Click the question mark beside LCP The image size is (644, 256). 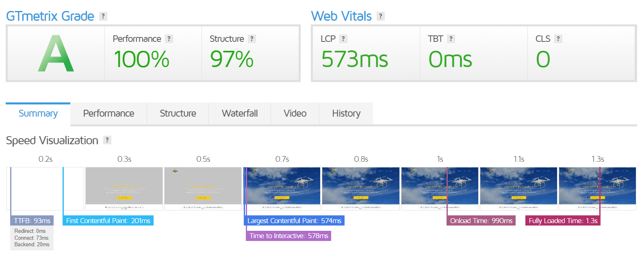[343, 39]
